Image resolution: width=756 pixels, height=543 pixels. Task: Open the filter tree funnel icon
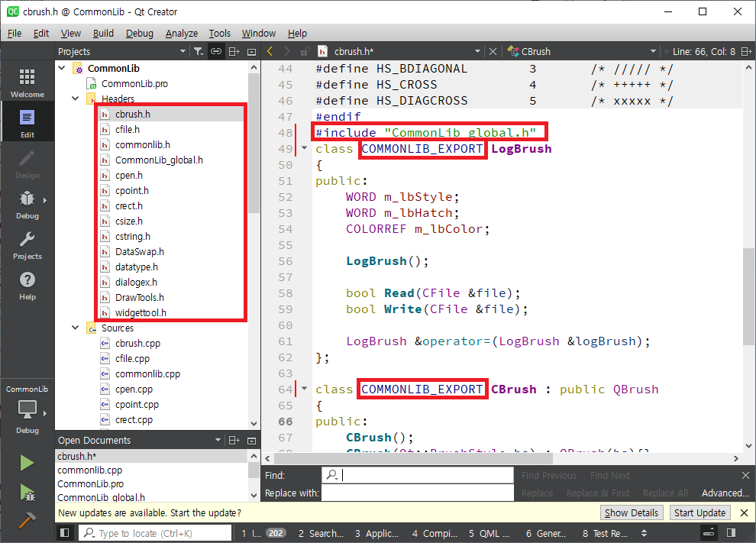[198, 51]
